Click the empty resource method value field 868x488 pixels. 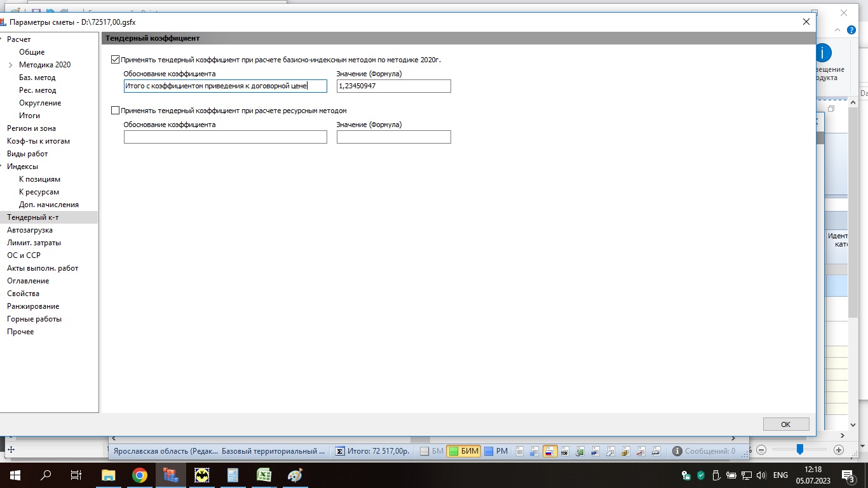pos(394,137)
